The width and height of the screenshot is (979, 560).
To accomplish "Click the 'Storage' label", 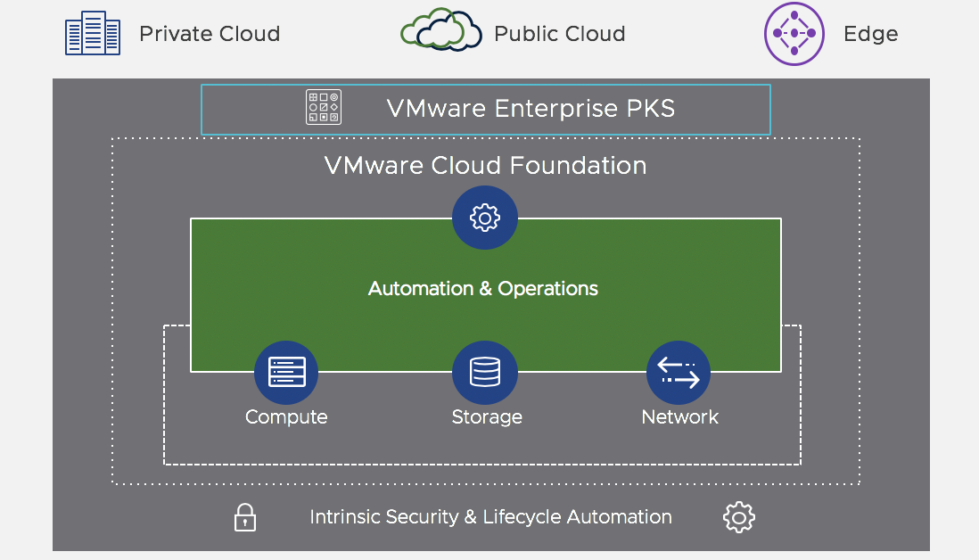I will point(487,417).
